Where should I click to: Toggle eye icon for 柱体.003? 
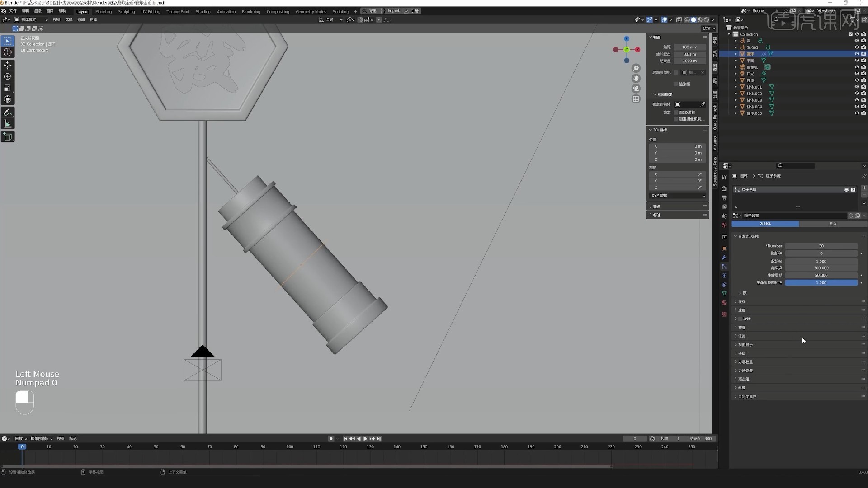[857, 100]
